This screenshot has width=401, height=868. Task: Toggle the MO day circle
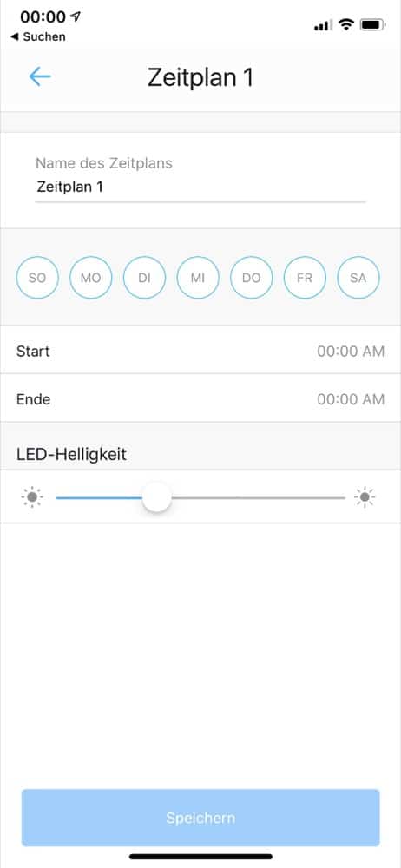[91, 278]
